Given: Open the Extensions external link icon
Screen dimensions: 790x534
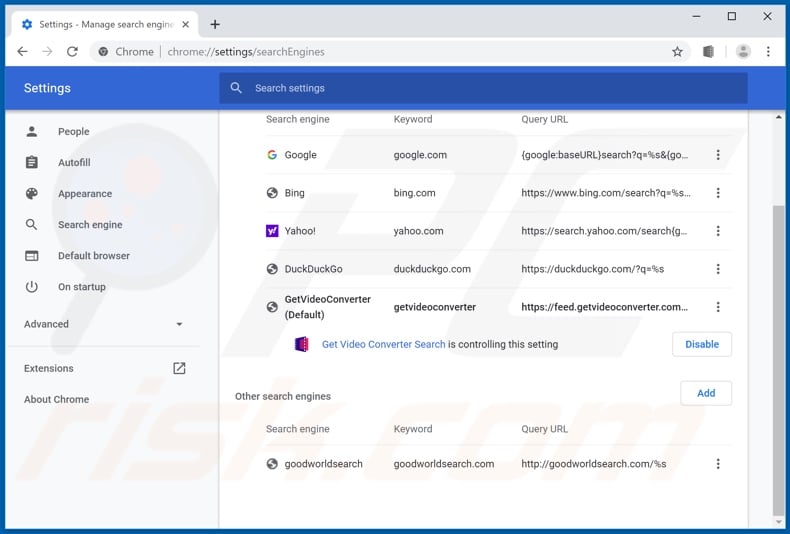Looking at the screenshot, I should [179, 368].
